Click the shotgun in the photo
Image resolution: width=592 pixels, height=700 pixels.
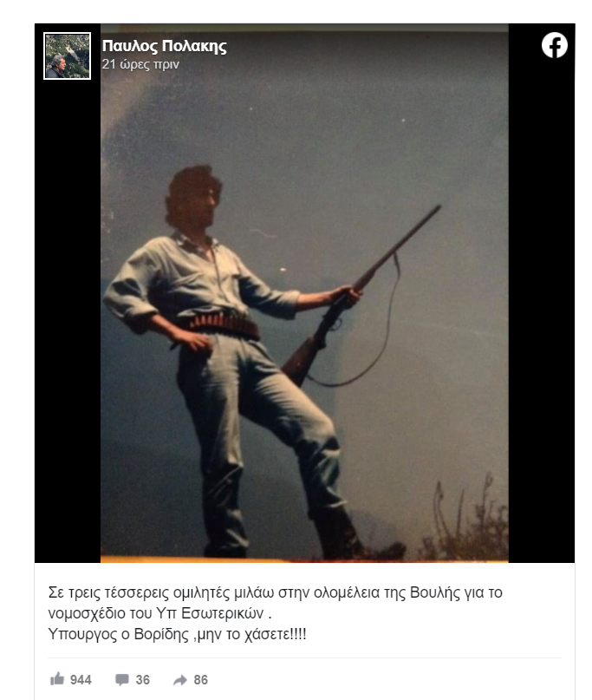361,297
